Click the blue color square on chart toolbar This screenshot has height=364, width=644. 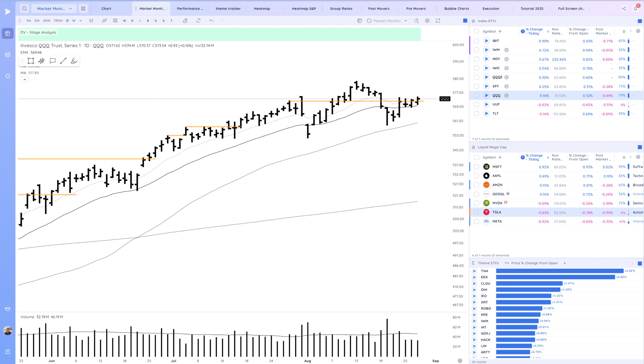click(x=465, y=21)
